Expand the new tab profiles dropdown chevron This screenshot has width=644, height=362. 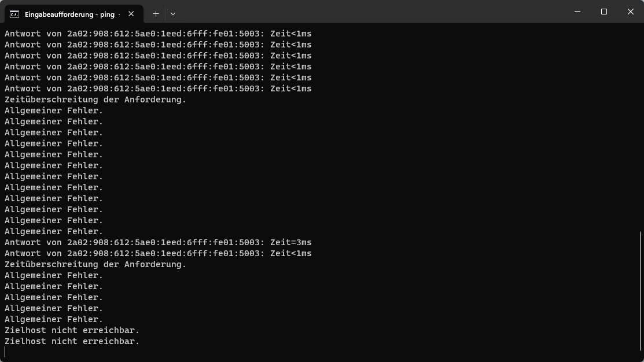173,14
